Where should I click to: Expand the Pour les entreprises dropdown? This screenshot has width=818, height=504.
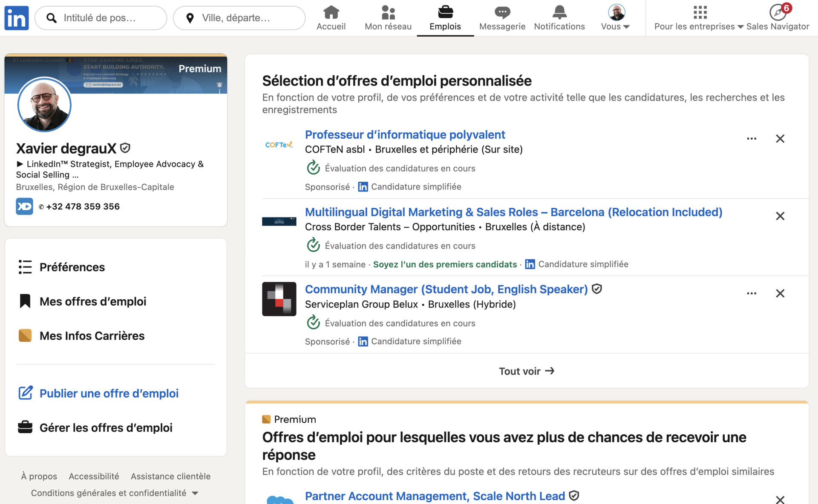(x=740, y=26)
